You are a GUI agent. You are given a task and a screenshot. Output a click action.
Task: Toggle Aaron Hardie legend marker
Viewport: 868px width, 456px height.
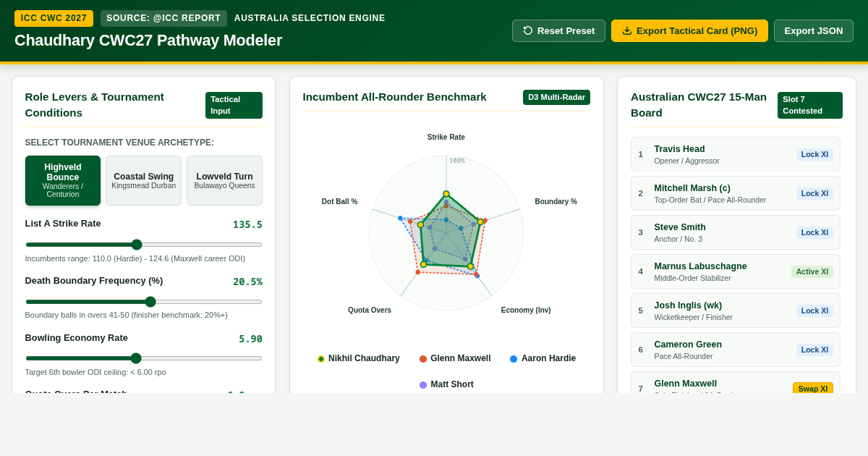click(514, 359)
